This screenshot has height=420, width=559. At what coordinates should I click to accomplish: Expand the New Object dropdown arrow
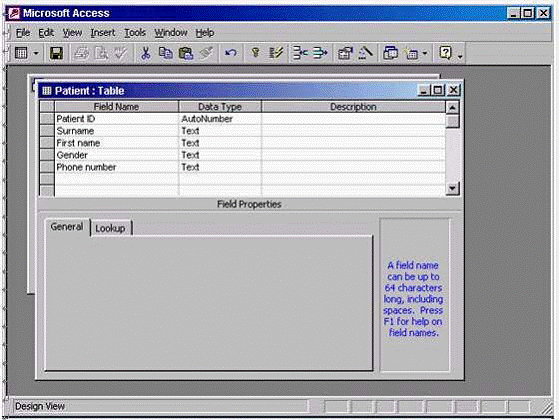425,53
